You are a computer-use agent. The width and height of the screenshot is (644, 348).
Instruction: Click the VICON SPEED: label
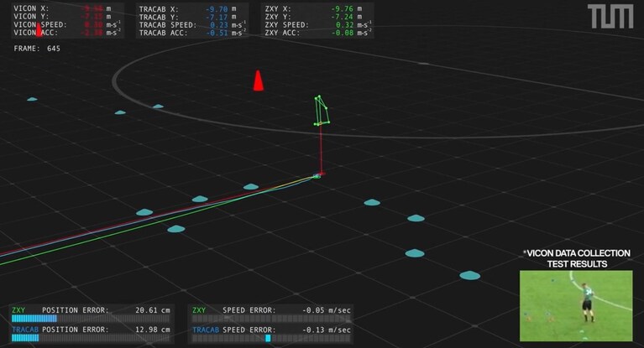(x=40, y=24)
